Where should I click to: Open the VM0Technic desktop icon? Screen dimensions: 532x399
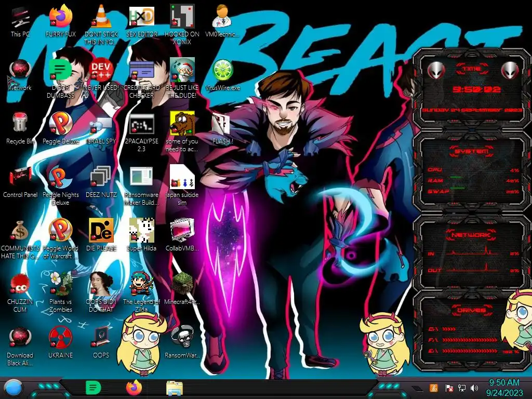tap(222, 22)
